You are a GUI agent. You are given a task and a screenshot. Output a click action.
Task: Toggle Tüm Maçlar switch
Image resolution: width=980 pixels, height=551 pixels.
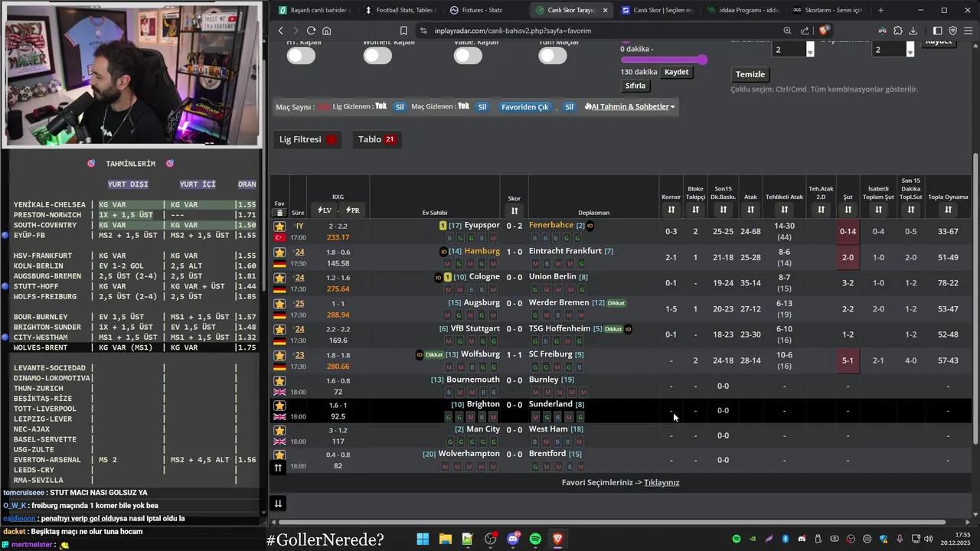[552, 55]
